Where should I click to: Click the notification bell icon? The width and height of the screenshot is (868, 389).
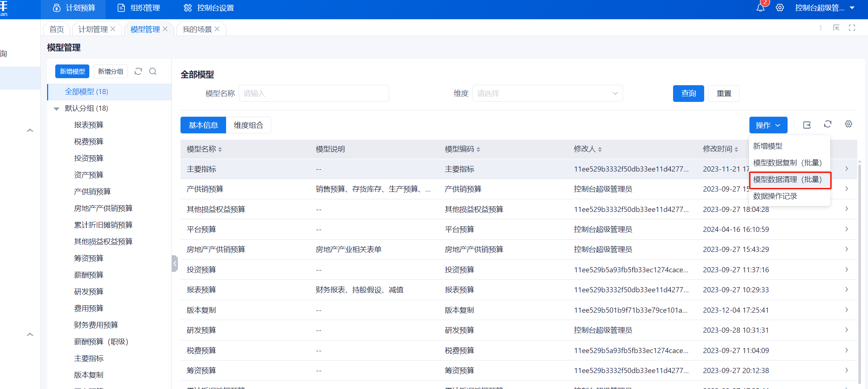(760, 8)
